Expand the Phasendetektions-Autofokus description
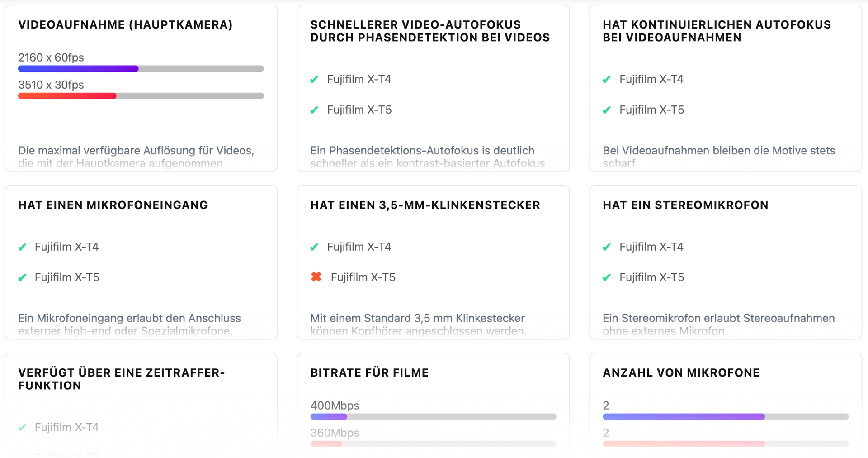This screenshot has width=868, height=458. (427, 157)
